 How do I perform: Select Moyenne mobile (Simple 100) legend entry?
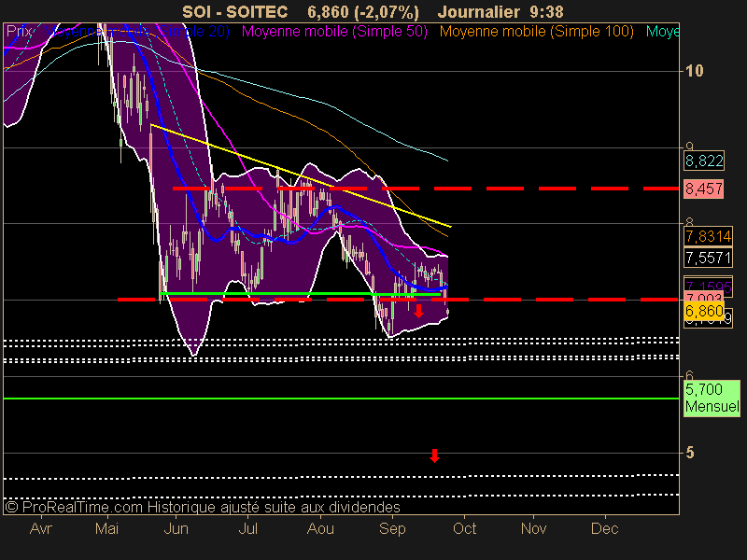[536, 32]
